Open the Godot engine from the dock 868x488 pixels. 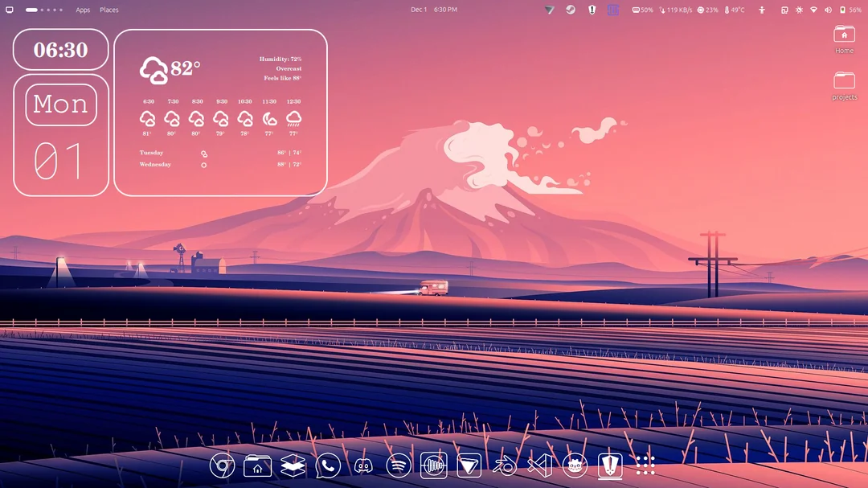point(574,465)
